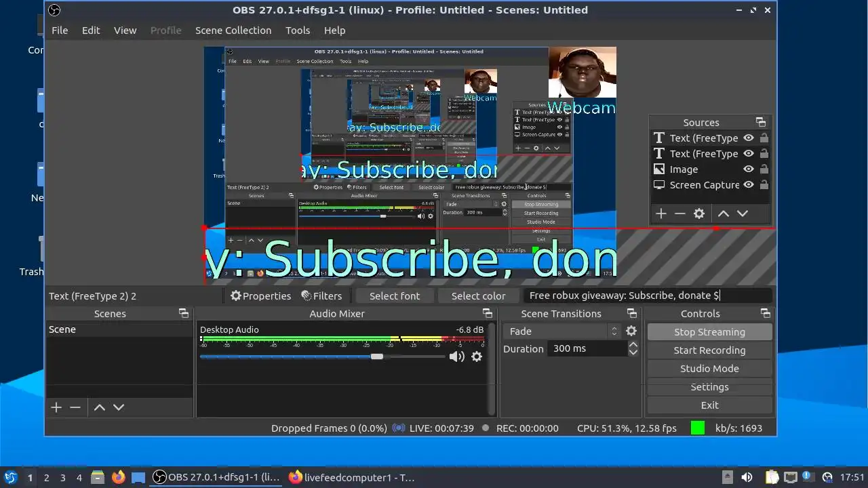This screenshot has height=488, width=868.
Task: Open the Edit menu
Action: click(x=91, y=30)
